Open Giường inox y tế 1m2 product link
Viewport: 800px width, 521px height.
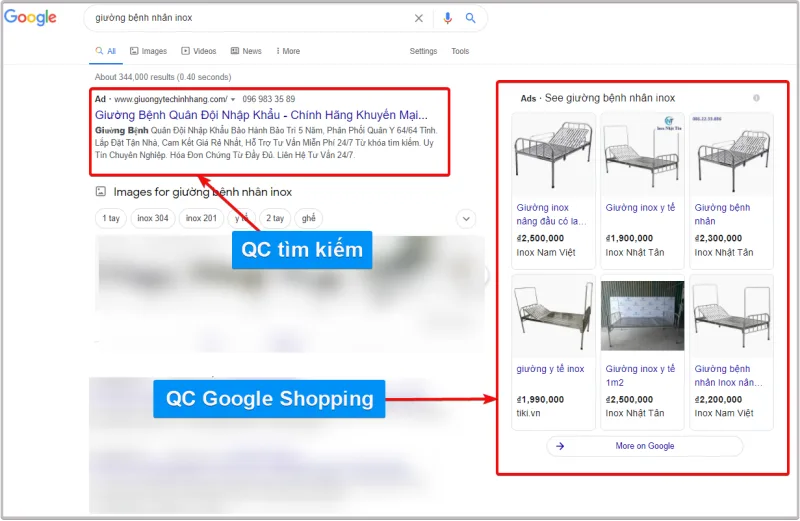tap(640, 376)
